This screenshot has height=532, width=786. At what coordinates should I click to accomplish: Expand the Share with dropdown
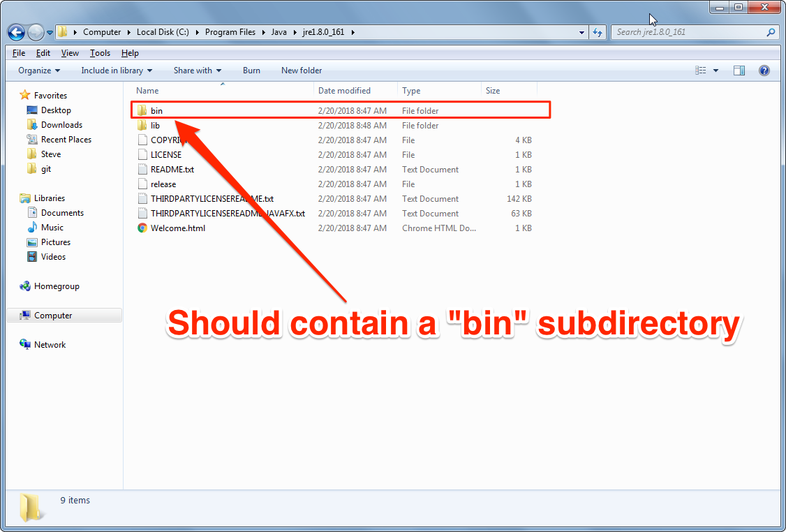coord(197,71)
